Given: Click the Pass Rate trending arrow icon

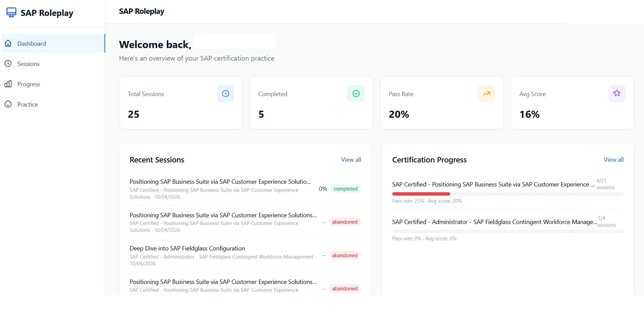Looking at the screenshot, I should coord(486,94).
